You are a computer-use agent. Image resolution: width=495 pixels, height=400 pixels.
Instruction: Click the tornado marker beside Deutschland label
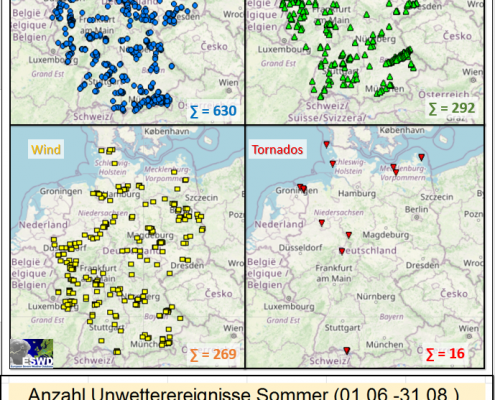(x=342, y=251)
